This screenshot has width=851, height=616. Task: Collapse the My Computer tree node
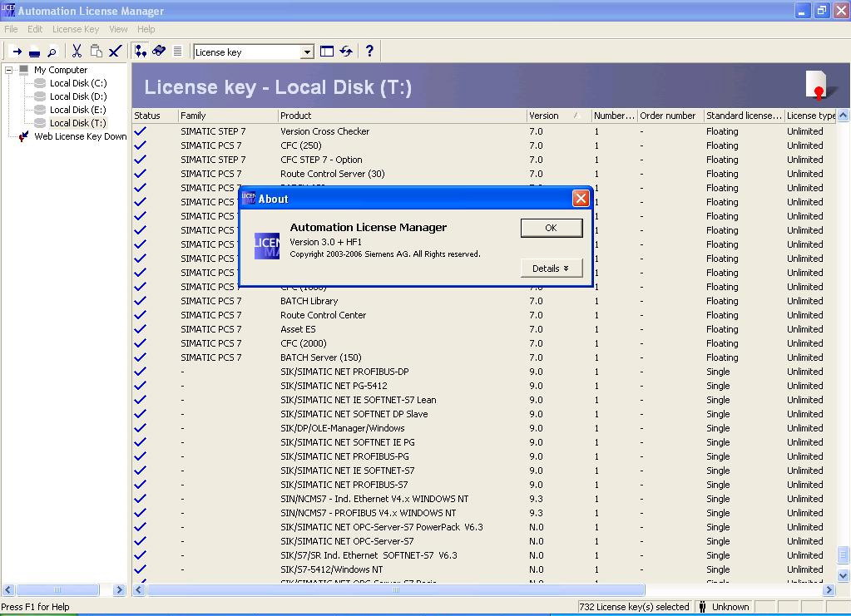[x=8, y=70]
